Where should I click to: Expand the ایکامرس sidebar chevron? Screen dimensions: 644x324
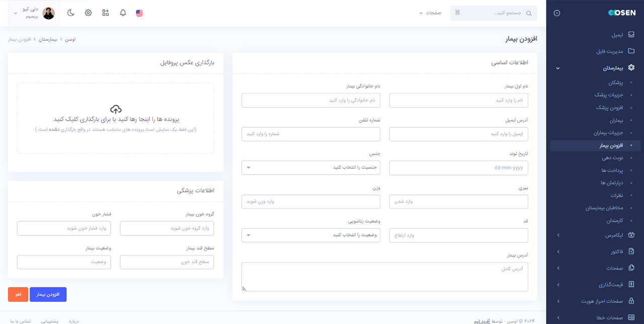(x=557, y=235)
